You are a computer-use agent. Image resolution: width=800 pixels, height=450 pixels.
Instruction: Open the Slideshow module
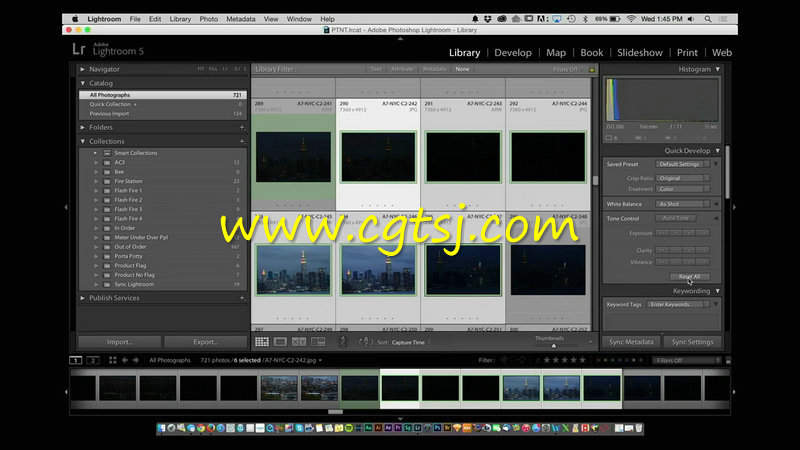pyautogui.click(x=640, y=53)
